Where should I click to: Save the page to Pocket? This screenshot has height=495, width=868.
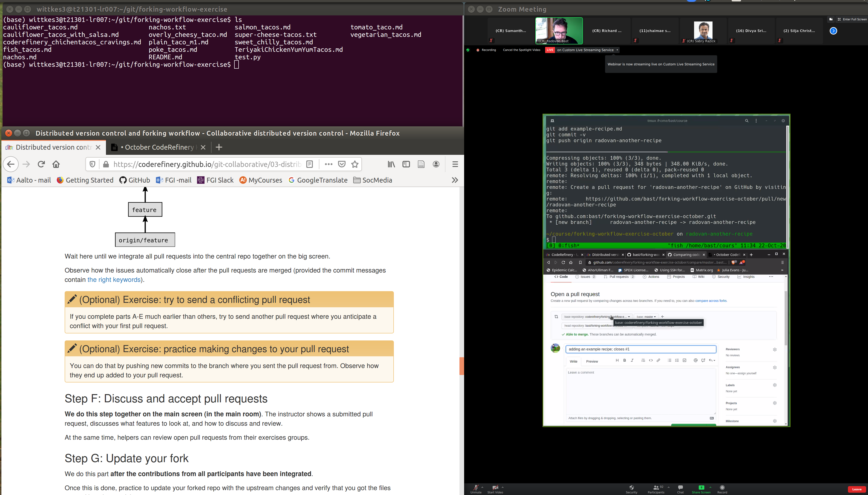tap(342, 164)
